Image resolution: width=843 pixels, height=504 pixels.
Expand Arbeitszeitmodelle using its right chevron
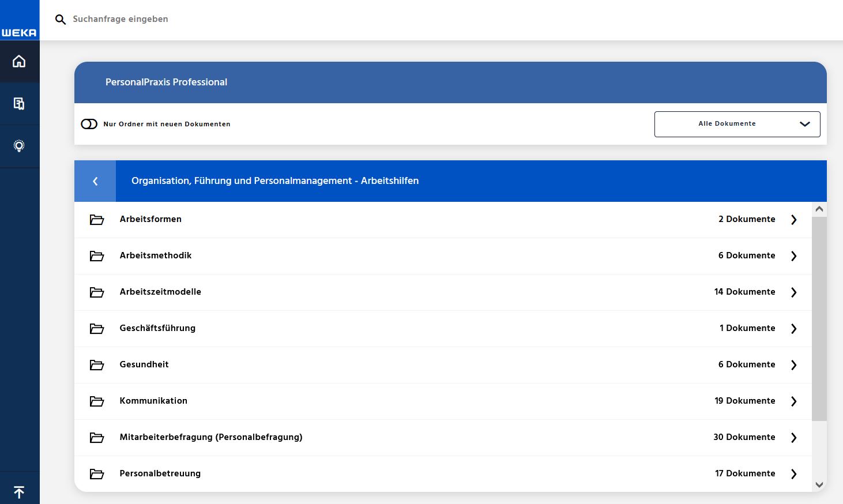pyautogui.click(x=793, y=292)
